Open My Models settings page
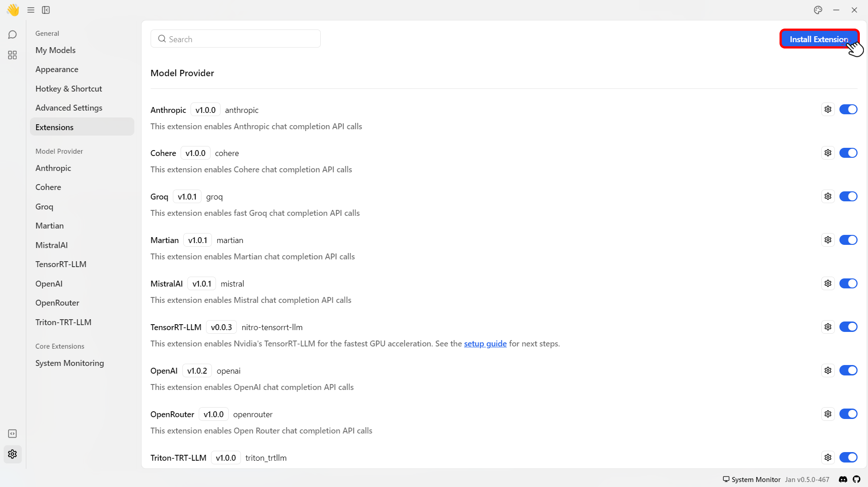This screenshot has width=868, height=487. [x=82, y=50]
